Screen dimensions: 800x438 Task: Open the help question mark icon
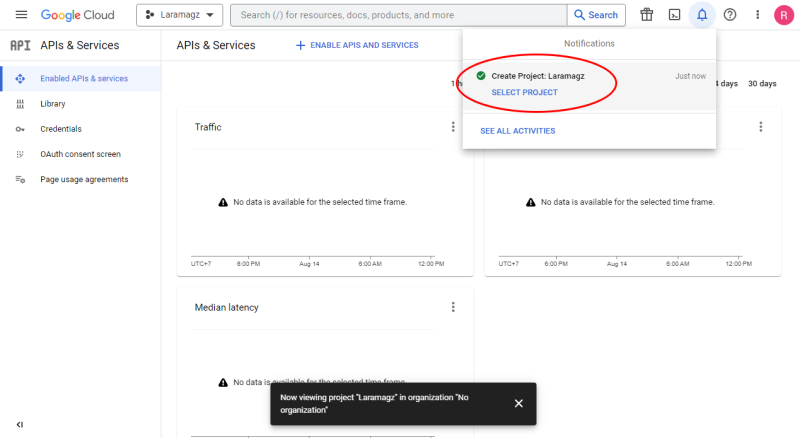click(730, 15)
